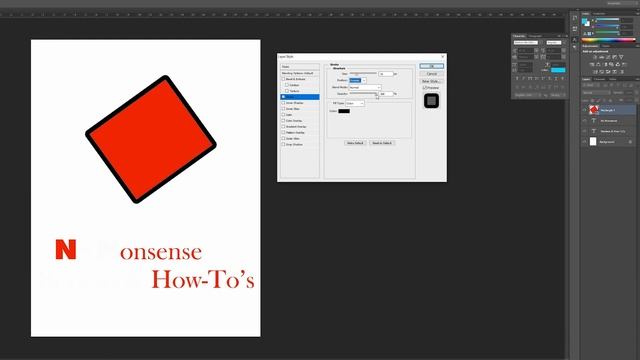Enable the Color Overlay checkbox

(x=283, y=121)
